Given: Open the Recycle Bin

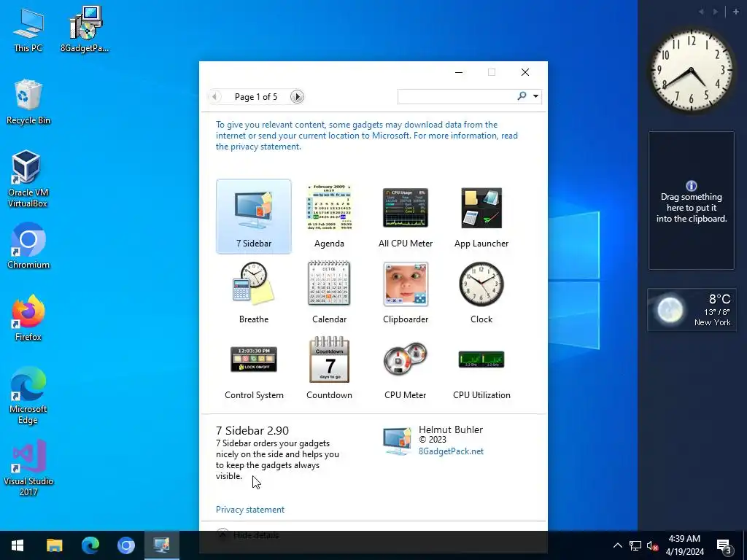Looking at the screenshot, I should pyautogui.click(x=28, y=102).
